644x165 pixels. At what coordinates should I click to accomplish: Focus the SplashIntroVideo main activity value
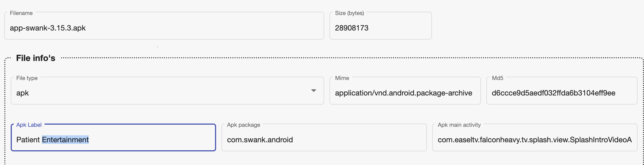click(x=535, y=140)
